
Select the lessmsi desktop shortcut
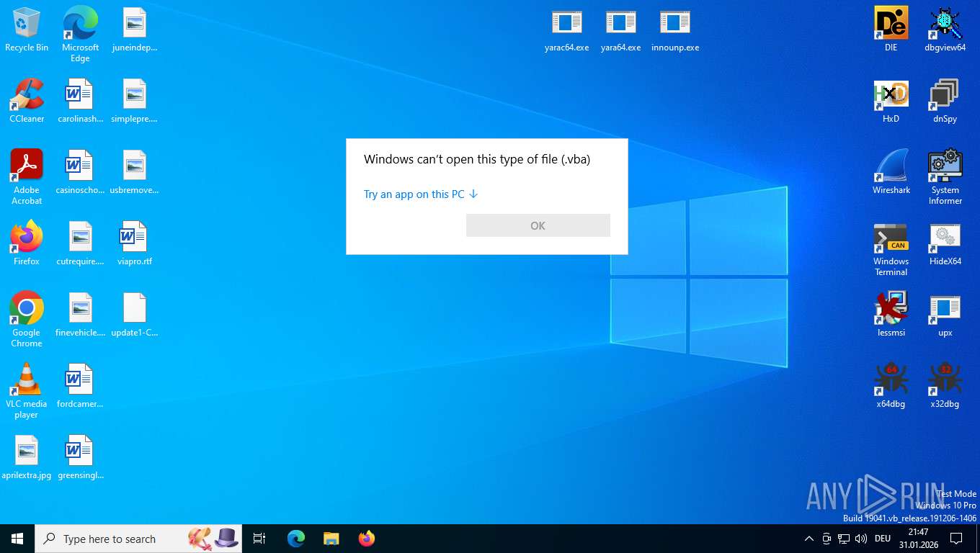coord(891,315)
